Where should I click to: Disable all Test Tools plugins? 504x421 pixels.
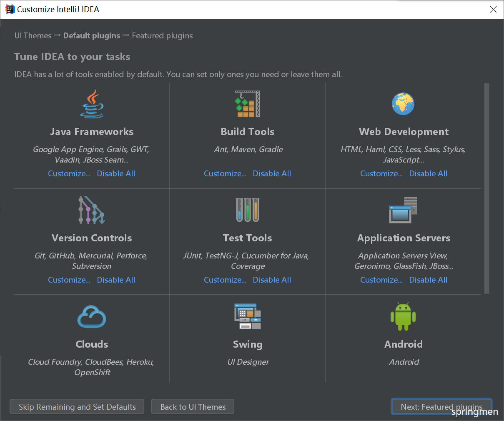pyautogui.click(x=272, y=280)
